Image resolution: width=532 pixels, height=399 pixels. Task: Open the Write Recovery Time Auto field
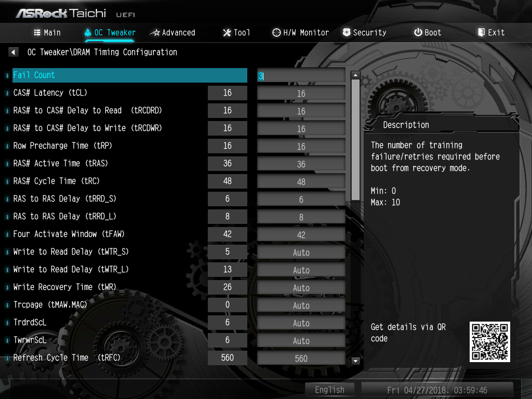(x=301, y=287)
